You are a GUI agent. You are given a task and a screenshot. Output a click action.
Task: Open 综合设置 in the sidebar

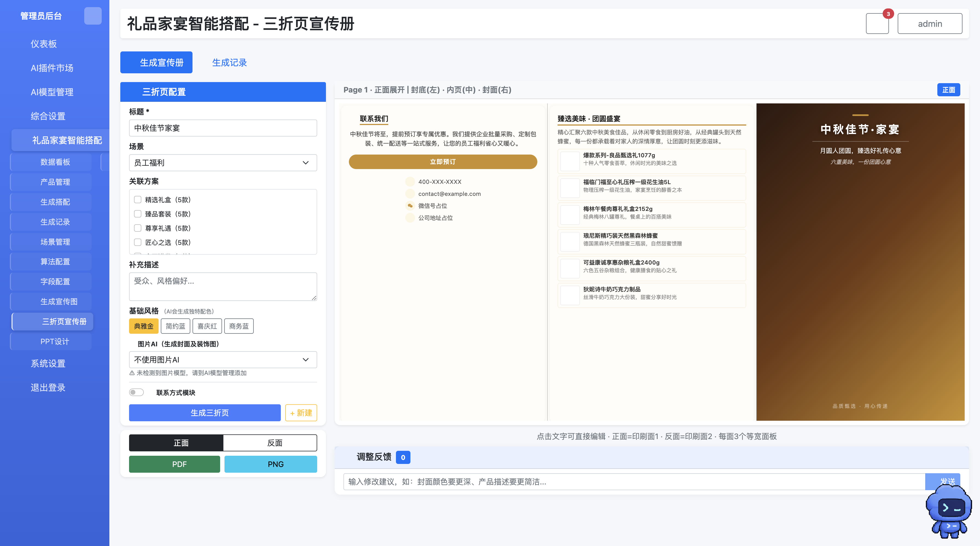pos(48,116)
